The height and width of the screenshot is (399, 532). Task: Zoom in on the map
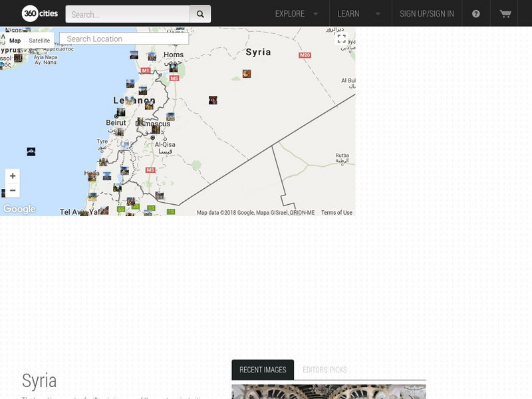point(12,176)
